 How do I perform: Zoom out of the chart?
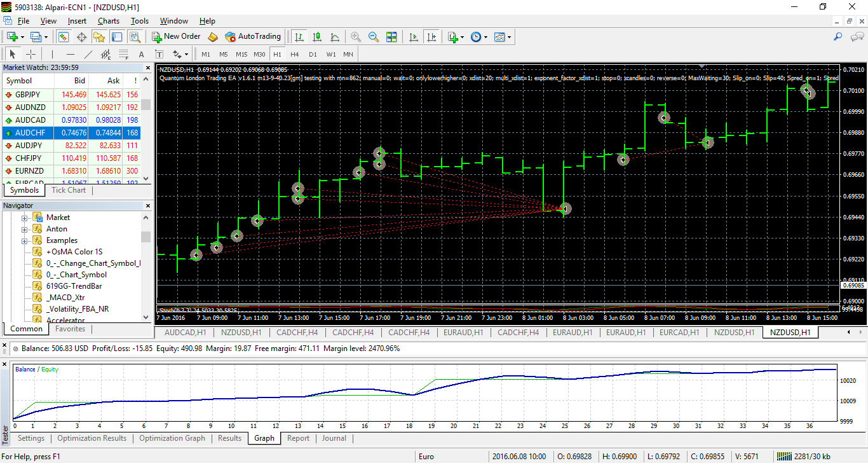[374, 37]
